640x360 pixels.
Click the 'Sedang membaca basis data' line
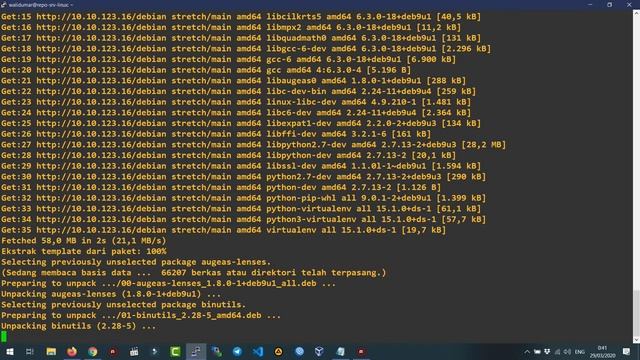[193, 273]
